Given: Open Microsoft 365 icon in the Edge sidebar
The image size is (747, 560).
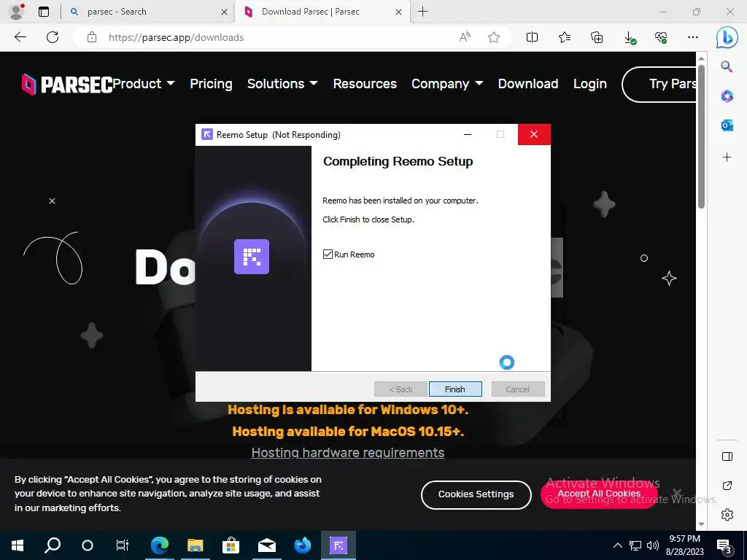Looking at the screenshot, I should pyautogui.click(x=727, y=96).
